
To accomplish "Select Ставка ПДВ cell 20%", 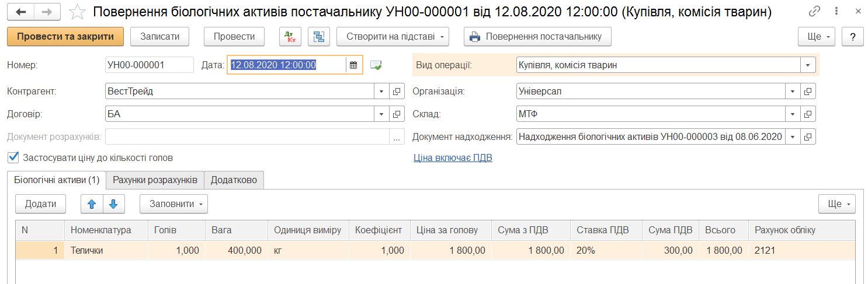I will click(606, 250).
